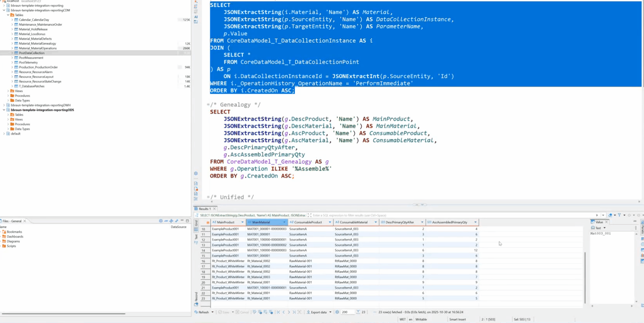This screenshot has width=644, height=323.
Task: Collapse the Tables folder under reportingCDM
Action: (x=8, y=15)
